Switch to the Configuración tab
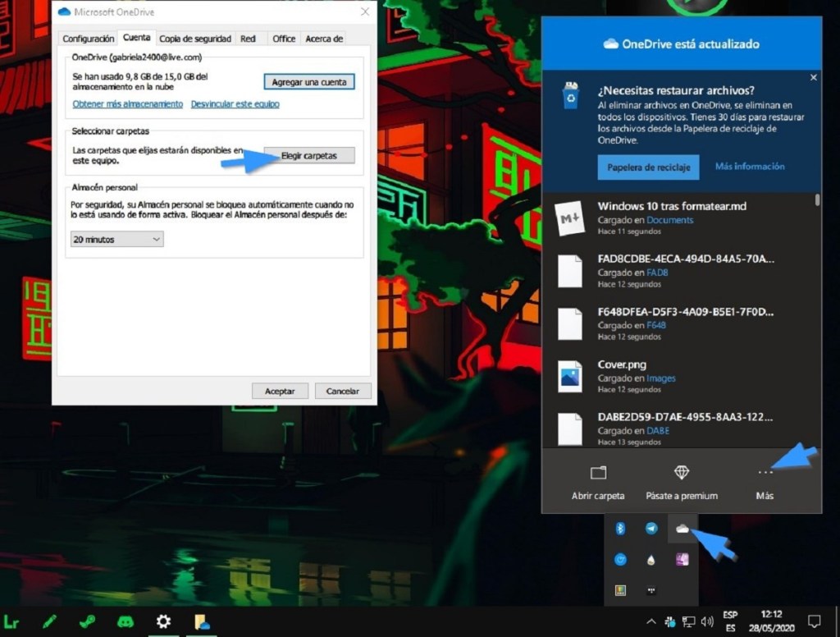This screenshot has height=637, width=840. (89, 39)
